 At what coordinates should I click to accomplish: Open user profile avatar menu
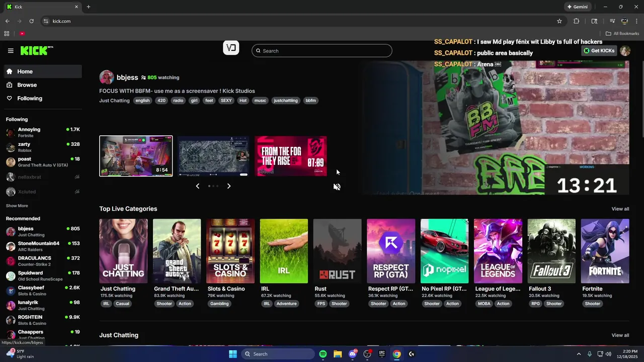coord(625,51)
